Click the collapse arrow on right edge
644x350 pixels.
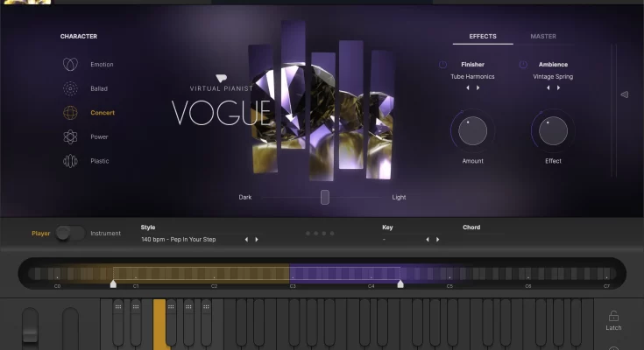pyautogui.click(x=624, y=94)
